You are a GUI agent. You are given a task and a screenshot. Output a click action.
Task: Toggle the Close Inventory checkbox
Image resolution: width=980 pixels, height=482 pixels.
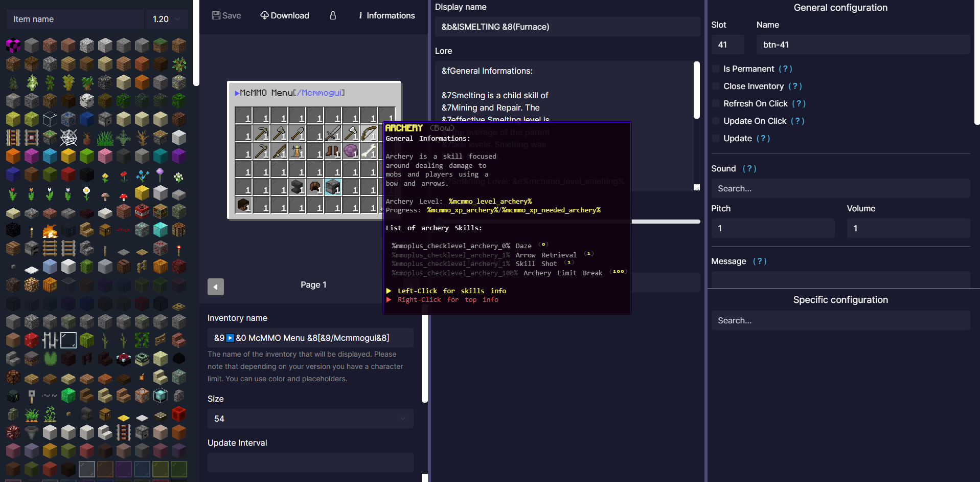tap(716, 86)
